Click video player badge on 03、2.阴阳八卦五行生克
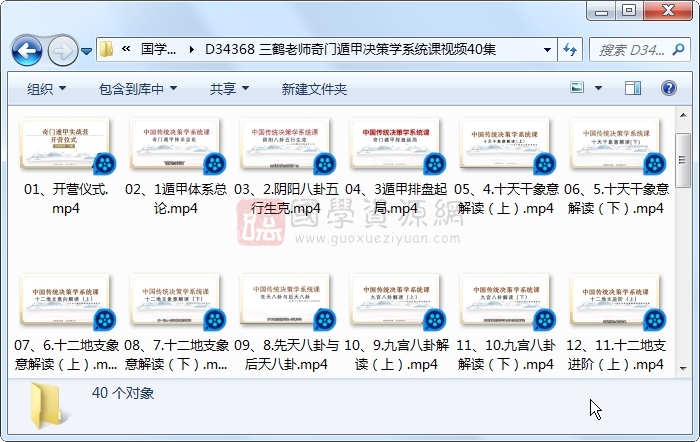The width and height of the screenshot is (700, 442). click(x=325, y=164)
